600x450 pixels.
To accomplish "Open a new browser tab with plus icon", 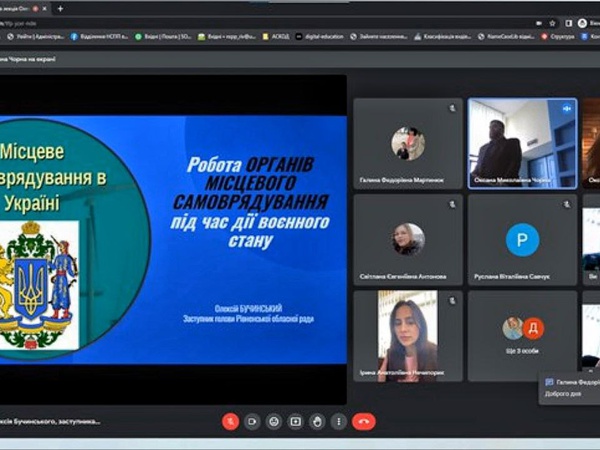I will click(60, 8).
